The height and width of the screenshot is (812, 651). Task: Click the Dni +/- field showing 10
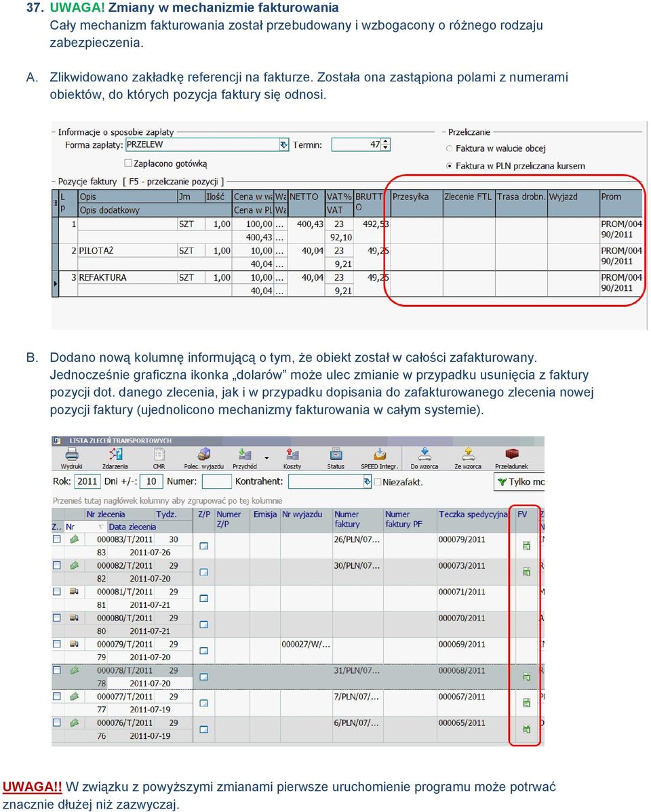pyautogui.click(x=151, y=481)
